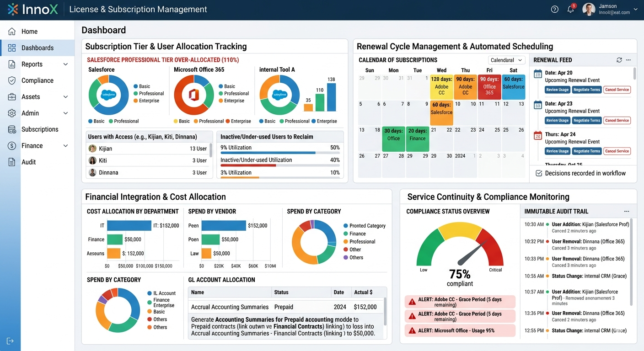Open the notifications bell icon

tap(570, 9)
